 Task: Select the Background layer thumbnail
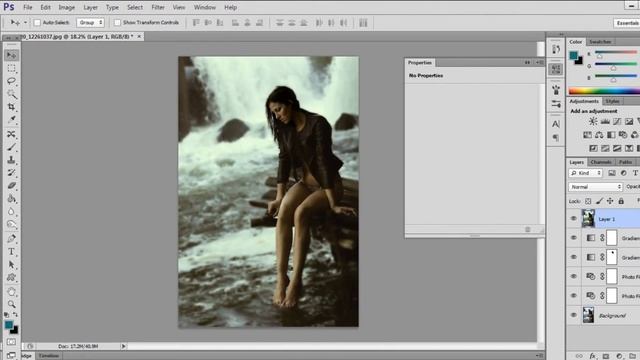(588, 315)
